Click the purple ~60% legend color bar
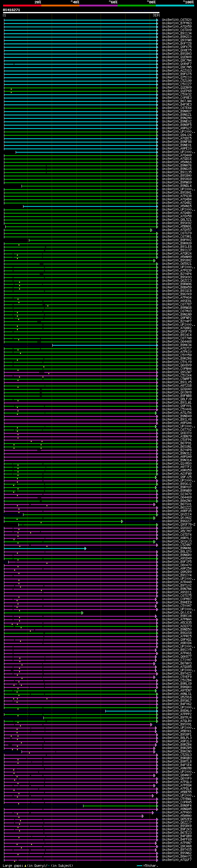The height and width of the screenshot is (868, 197). [x=99, y=6]
